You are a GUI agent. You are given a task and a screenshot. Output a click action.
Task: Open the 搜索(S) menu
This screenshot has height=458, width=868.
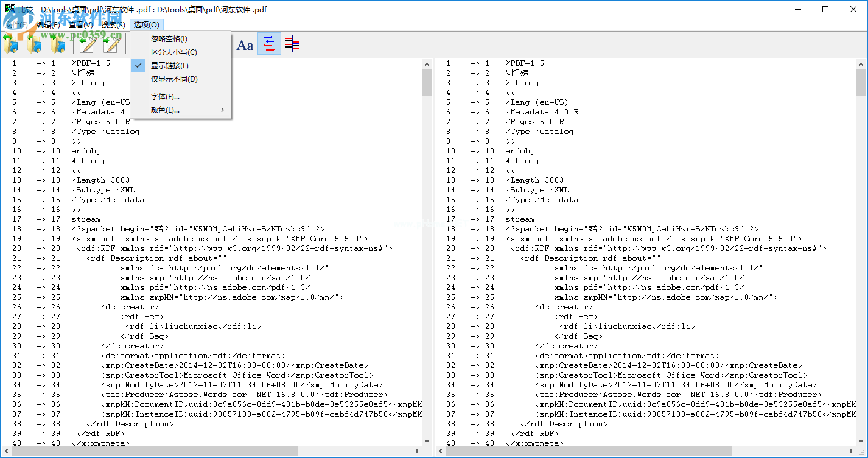(x=113, y=25)
